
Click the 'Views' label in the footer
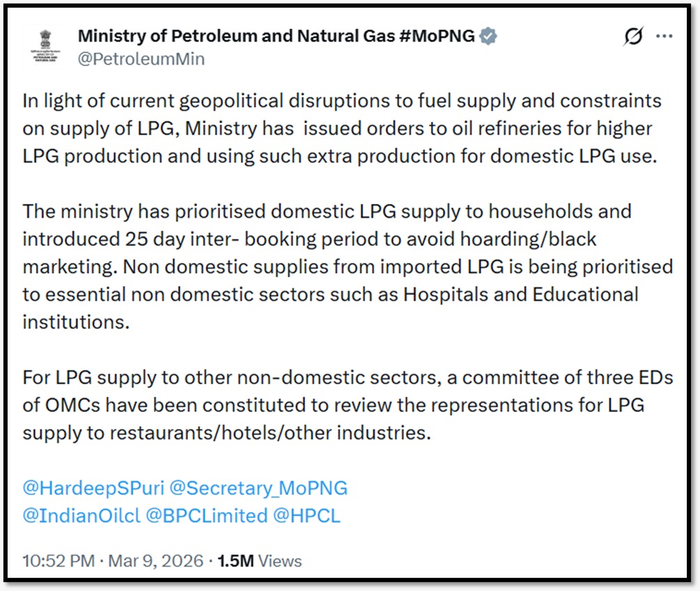coord(280,561)
